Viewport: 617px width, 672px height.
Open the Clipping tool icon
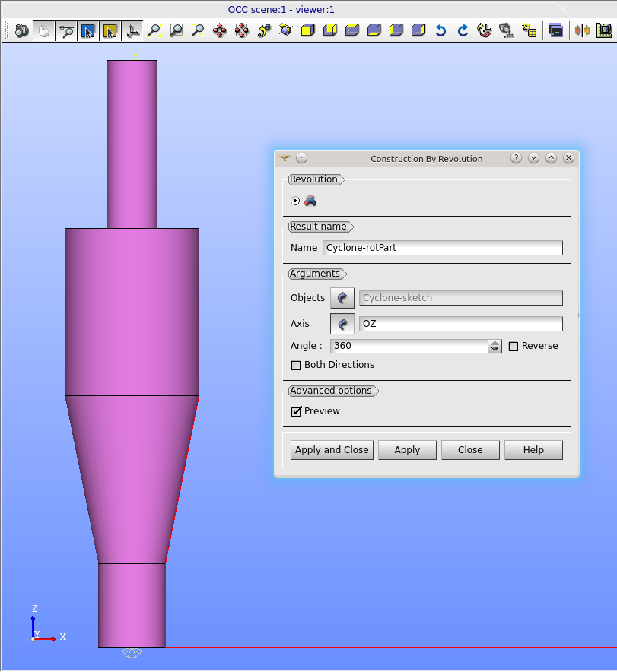pos(582,30)
